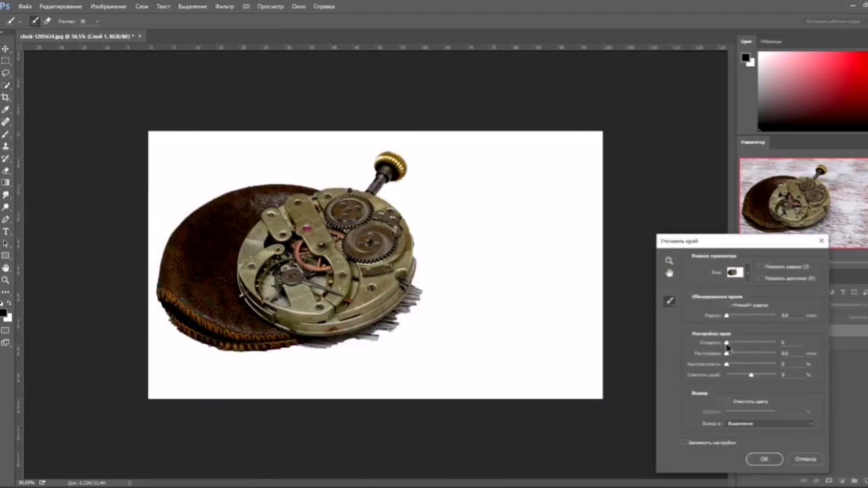Image resolution: width=868 pixels, height=488 pixels.
Task: Pick a color in the color picker field
Action: pyautogui.click(x=813, y=91)
